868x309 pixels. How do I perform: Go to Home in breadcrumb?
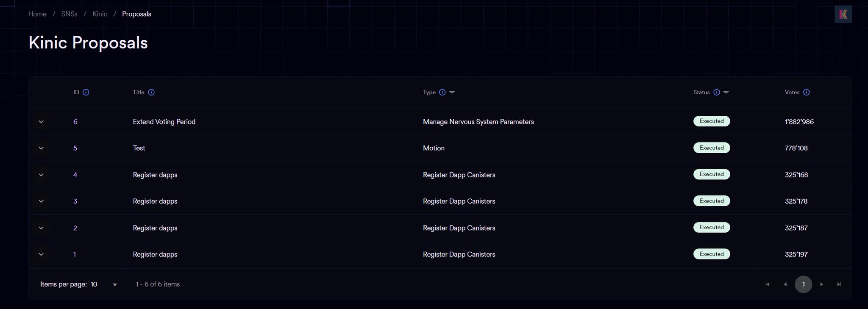pos(37,14)
